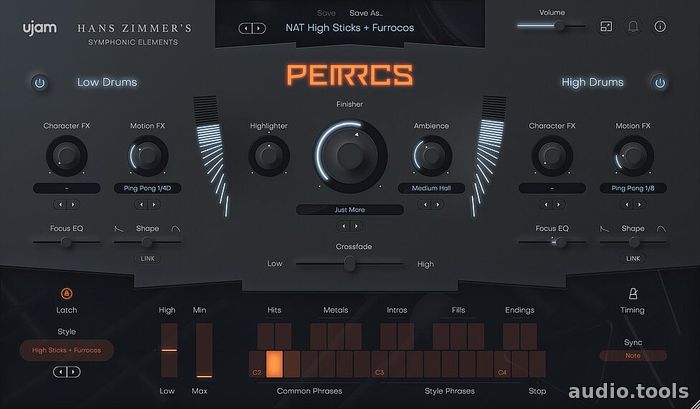The image size is (700, 409).
Task: Click the Endings label above the keyboard
Action: [520, 310]
